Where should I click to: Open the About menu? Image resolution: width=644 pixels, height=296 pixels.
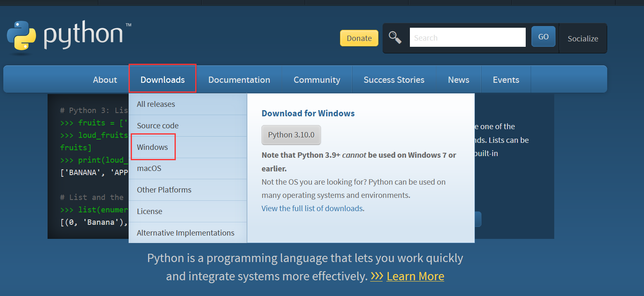pos(105,79)
